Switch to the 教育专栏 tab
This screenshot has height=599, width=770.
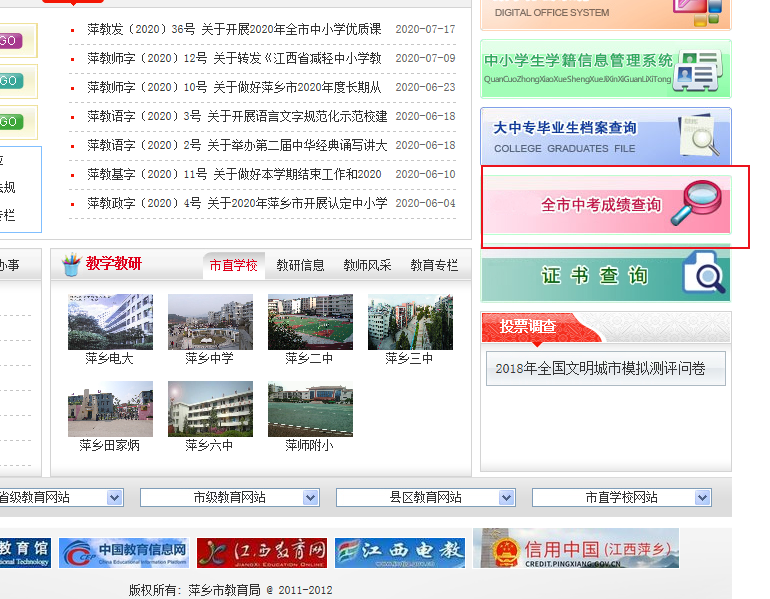click(x=434, y=266)
